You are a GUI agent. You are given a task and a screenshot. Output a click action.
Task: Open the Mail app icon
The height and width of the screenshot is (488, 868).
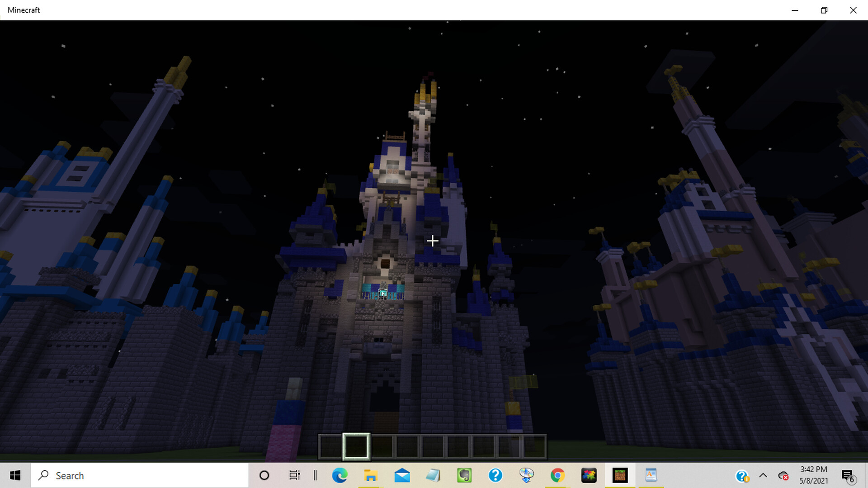402,475
